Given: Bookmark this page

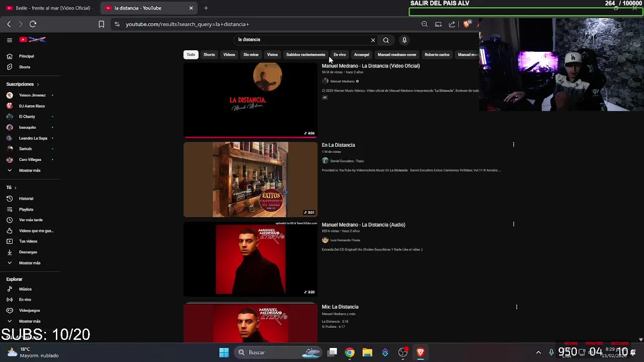Looking at the screenshot, I should (101, 24).
